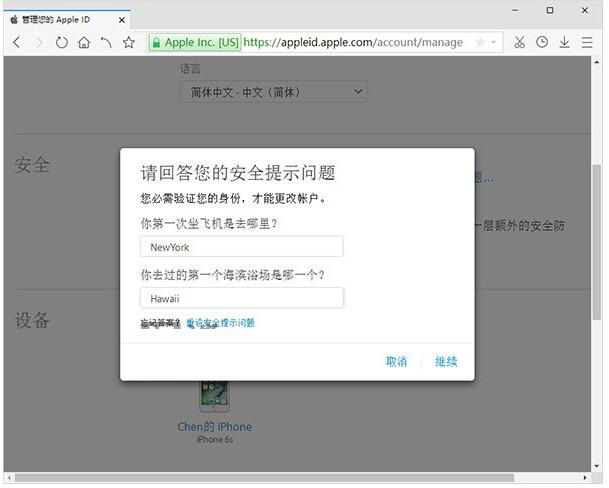Click the browser forward arrow
The width and height of the screenshot is (609, 488).
coord(39,42)
